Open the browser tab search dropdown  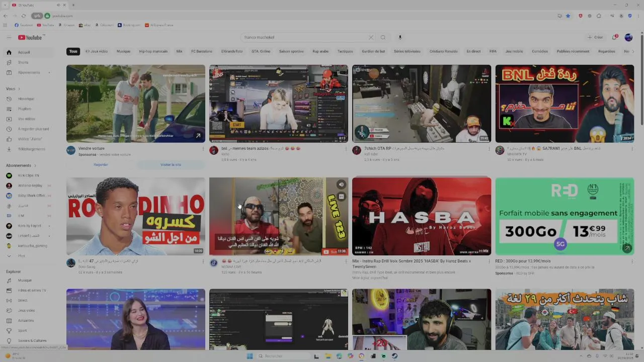pyautogui.click(x=5, y=5)
